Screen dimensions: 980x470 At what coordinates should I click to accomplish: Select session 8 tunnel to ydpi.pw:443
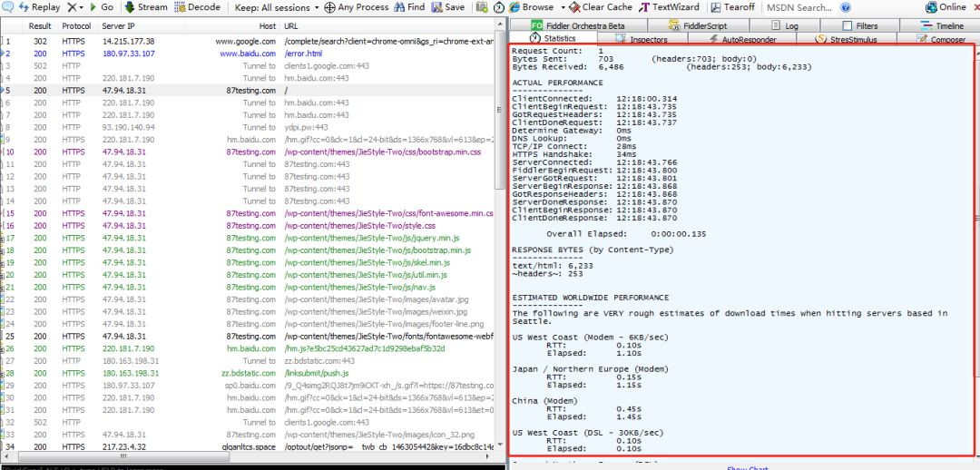tap(248, 128)
